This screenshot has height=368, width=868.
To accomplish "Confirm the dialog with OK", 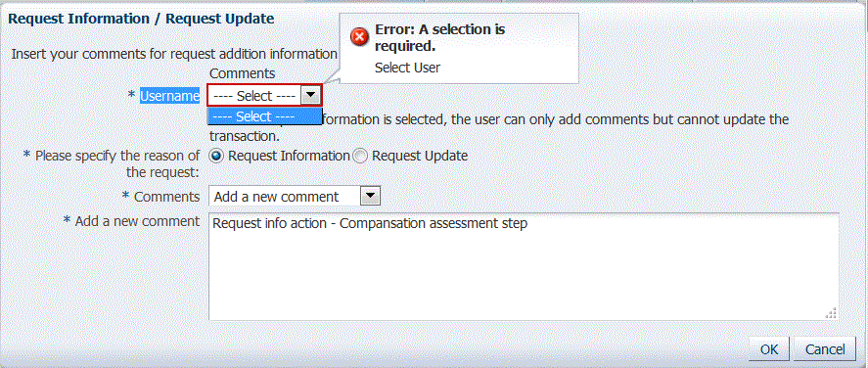I will pyautogui.click(x=769, y=349).
